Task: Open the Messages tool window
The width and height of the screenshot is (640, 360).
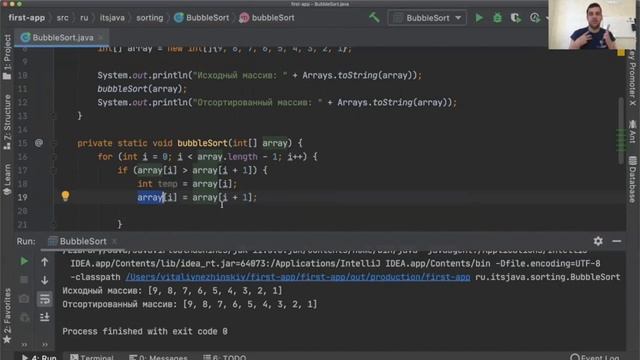Action: (x=158, y=357)
